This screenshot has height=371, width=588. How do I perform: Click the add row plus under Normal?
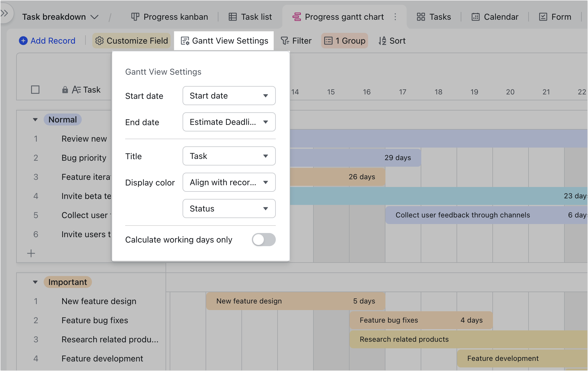click(x=31, y=253)
